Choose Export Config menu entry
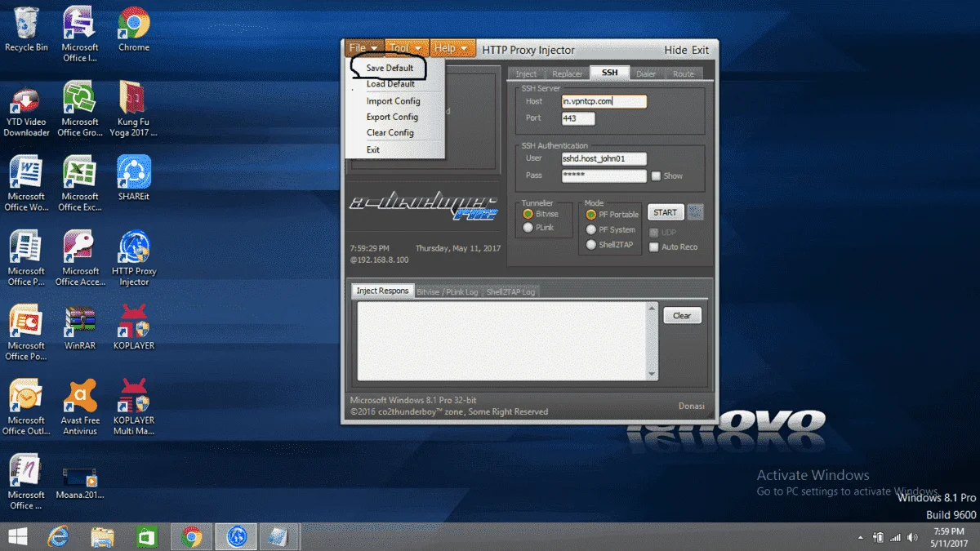The height and width of the screenshot is (551, 980). pos(392,117)
